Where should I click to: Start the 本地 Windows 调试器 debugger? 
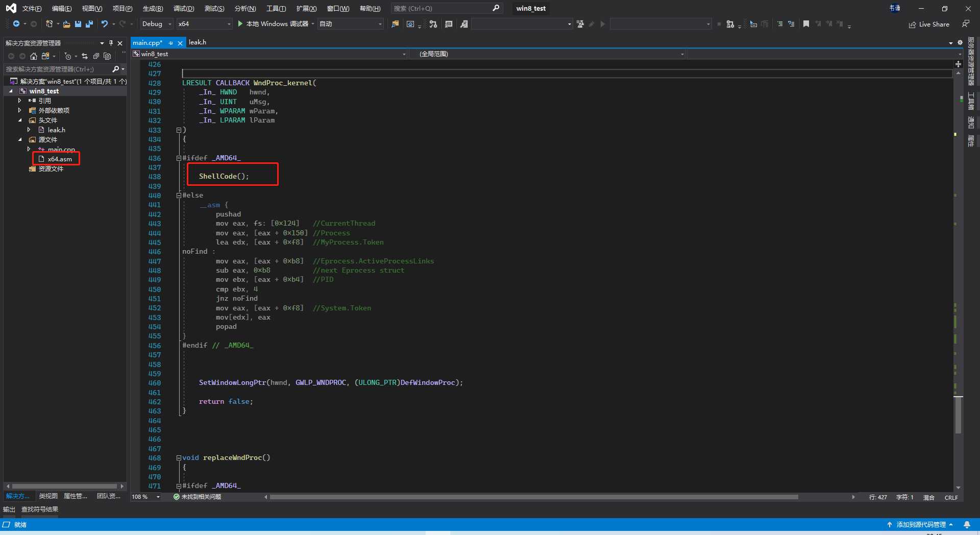click(x=273, y=24)
